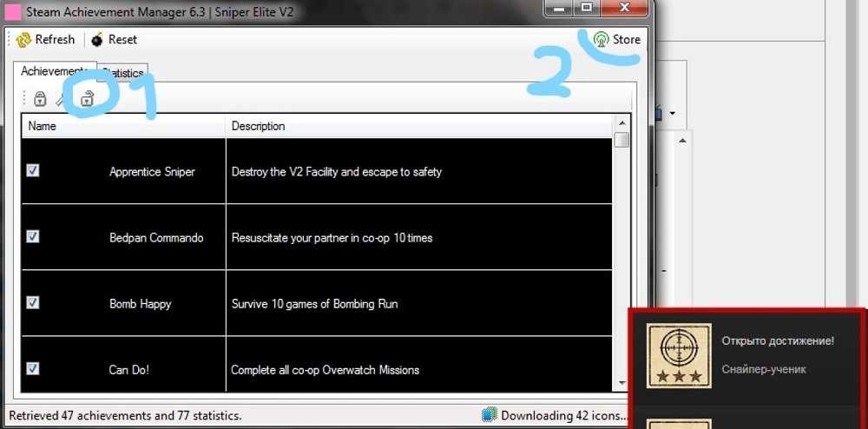Click the download icon in the status bar
Image resolution: width=868 pixels, height=429 pixels.
pyautogui.click(x=490, y=414)
